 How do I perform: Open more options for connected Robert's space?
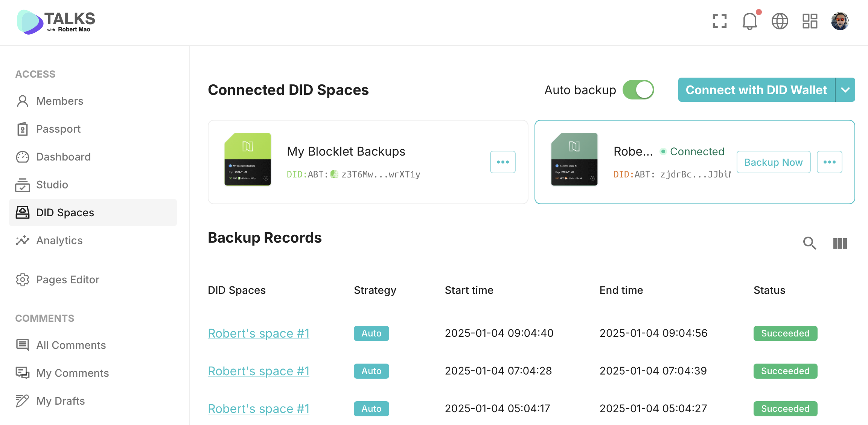coord(829,162)
